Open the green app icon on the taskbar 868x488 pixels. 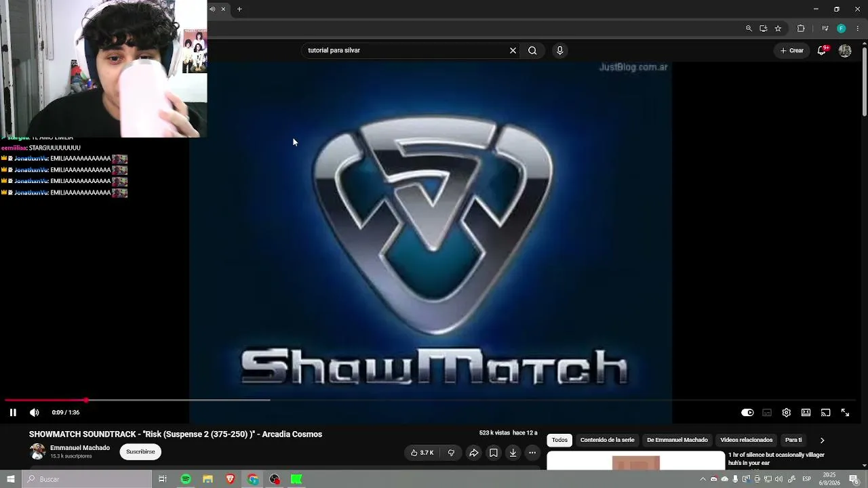[x=296, y=479]
